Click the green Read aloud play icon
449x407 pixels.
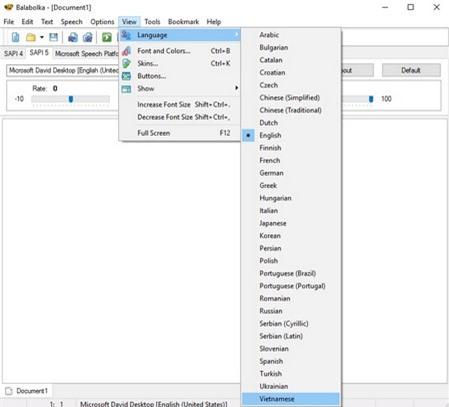(x=107, y=37)
